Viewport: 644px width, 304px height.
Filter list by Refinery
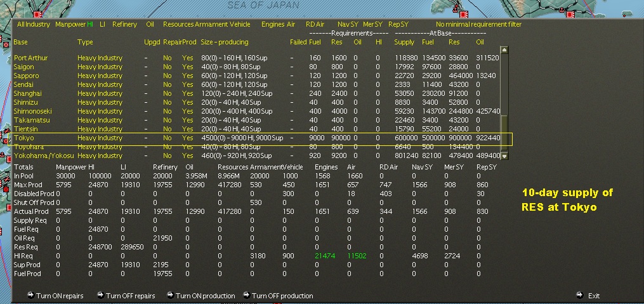point(124,24)
